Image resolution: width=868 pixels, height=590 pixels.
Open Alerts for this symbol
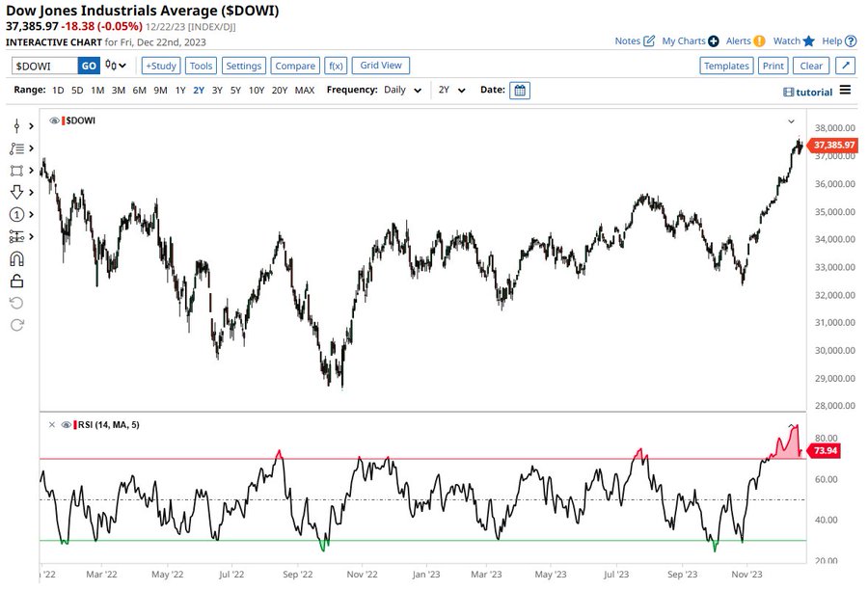746,40
